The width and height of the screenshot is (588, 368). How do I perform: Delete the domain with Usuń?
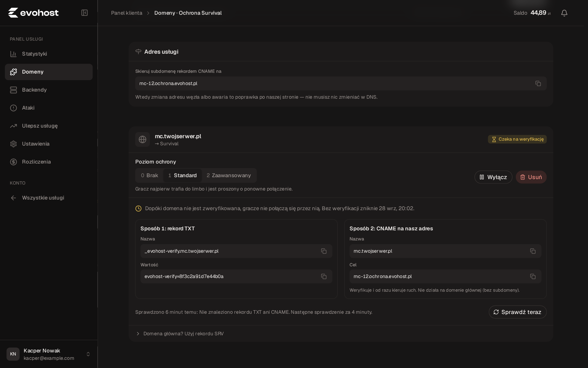pos(531,177)
